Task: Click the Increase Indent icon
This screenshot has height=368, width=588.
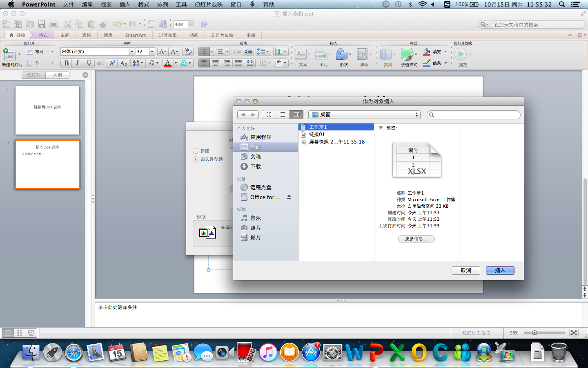Action: [248, 52]
